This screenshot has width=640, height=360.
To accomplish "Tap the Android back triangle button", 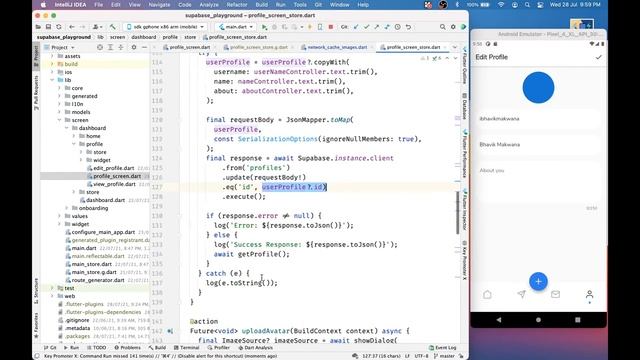I will (x=499, y=320).
